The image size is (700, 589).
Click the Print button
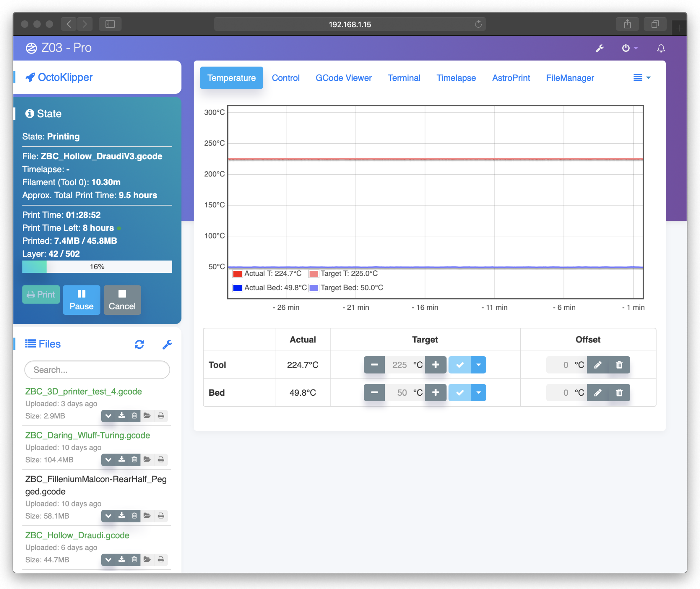click(x=41, y=294)
